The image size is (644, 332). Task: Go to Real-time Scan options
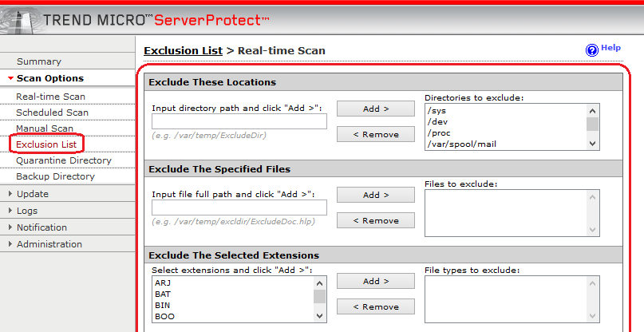(50, 97)
